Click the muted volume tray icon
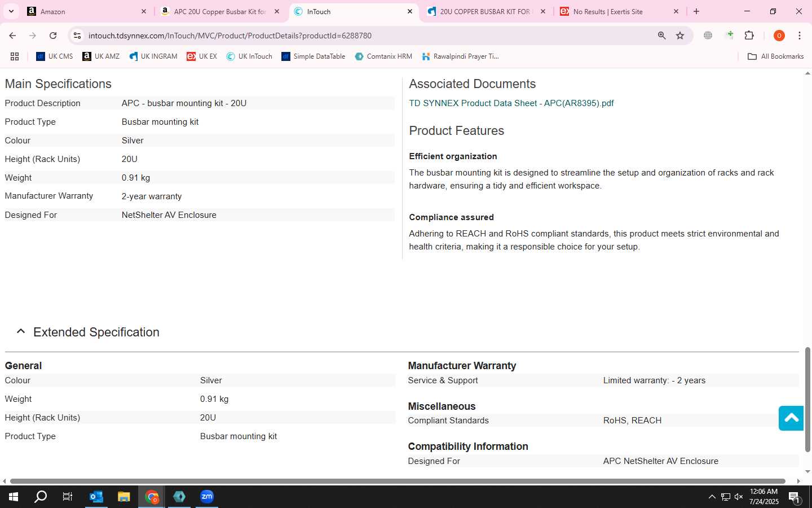 pyautogui.click(x=739, y=497)
